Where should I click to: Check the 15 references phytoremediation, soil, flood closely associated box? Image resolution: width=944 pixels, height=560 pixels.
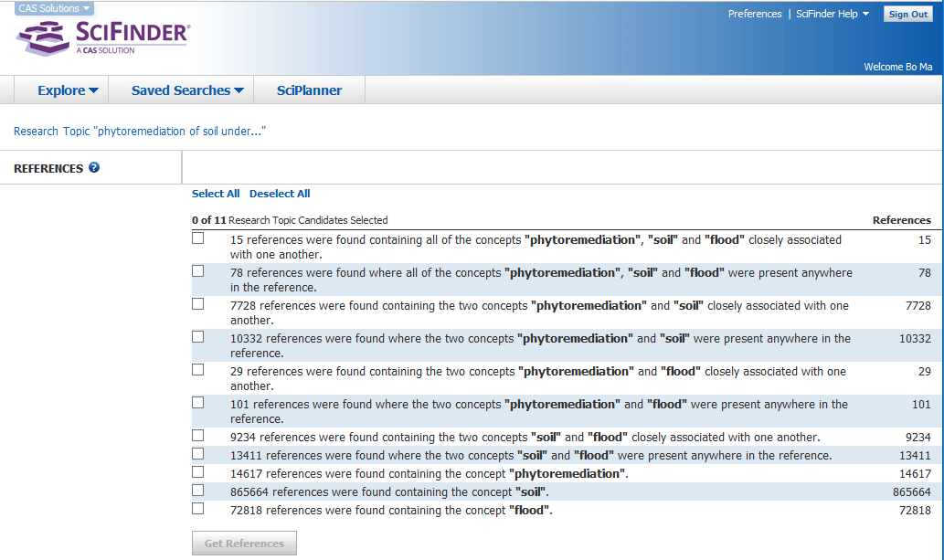198,238
